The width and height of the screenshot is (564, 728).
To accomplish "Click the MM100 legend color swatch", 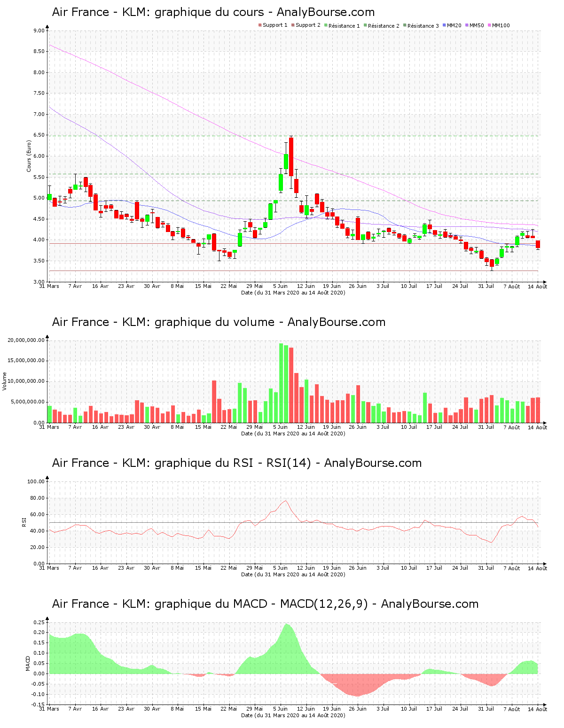I will [x=489, y=25].
